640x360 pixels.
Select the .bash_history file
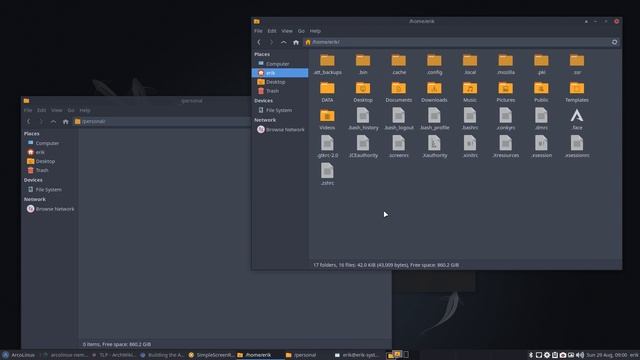coord(363,120)
